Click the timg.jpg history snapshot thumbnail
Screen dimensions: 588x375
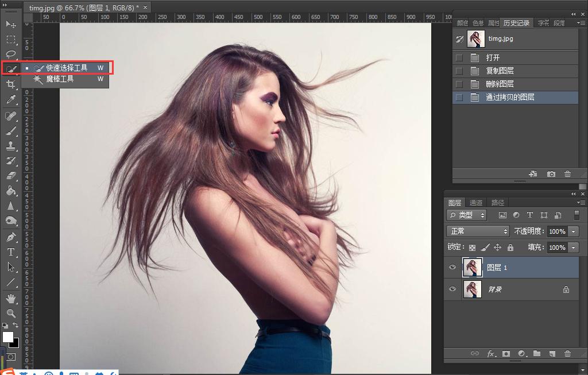(x=475, y=39)
